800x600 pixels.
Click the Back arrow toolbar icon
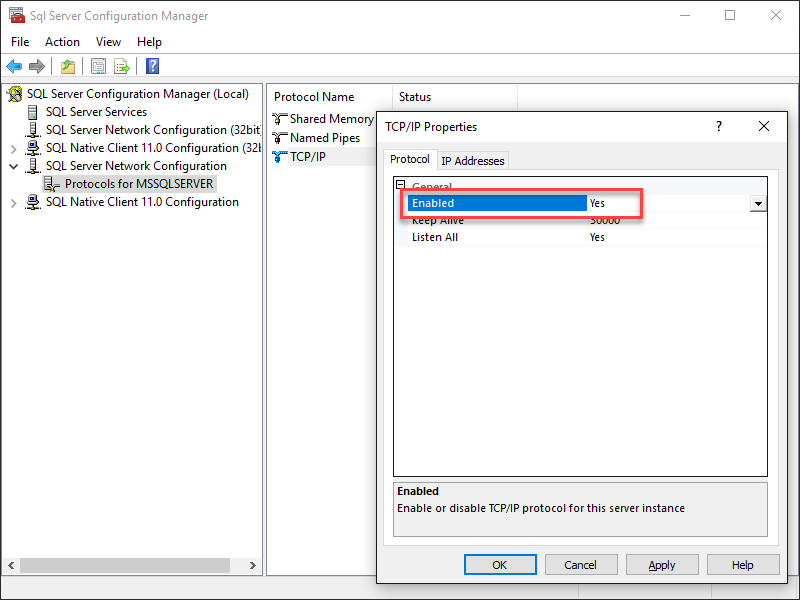pyautogui.click(x=14, y=66)
